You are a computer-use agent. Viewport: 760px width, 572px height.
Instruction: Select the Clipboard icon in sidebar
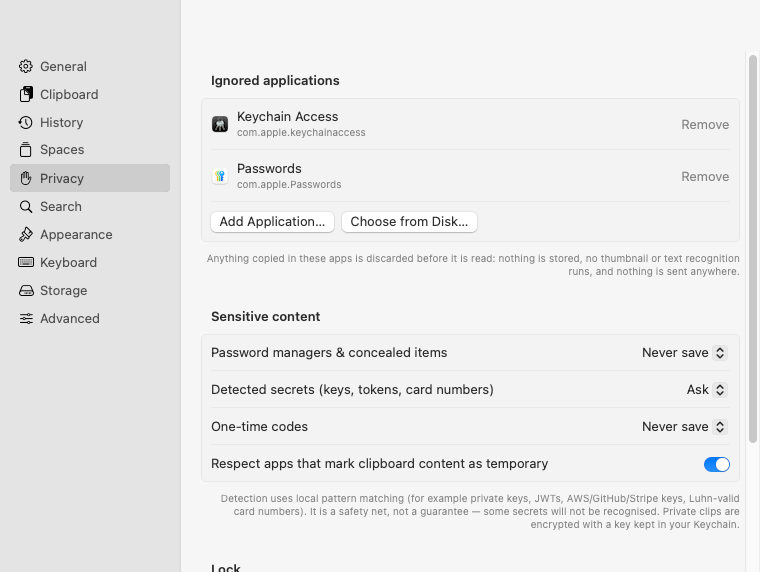coord(26,95)
